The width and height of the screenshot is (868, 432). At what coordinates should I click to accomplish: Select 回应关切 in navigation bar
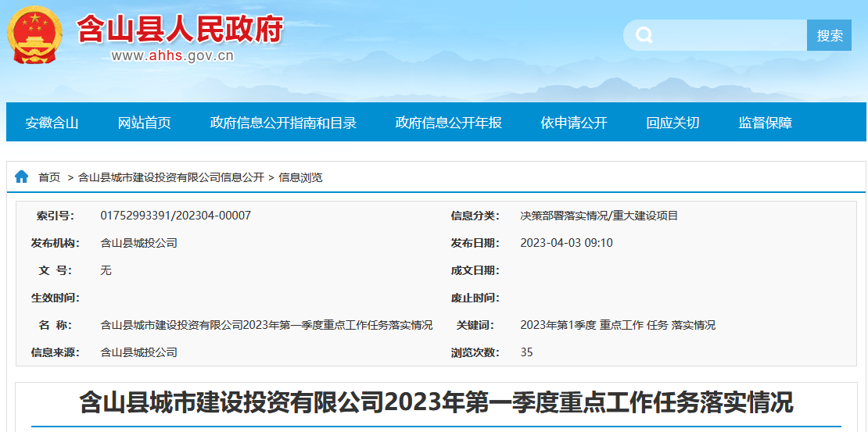pyautogui.click(x=673, y=123)
